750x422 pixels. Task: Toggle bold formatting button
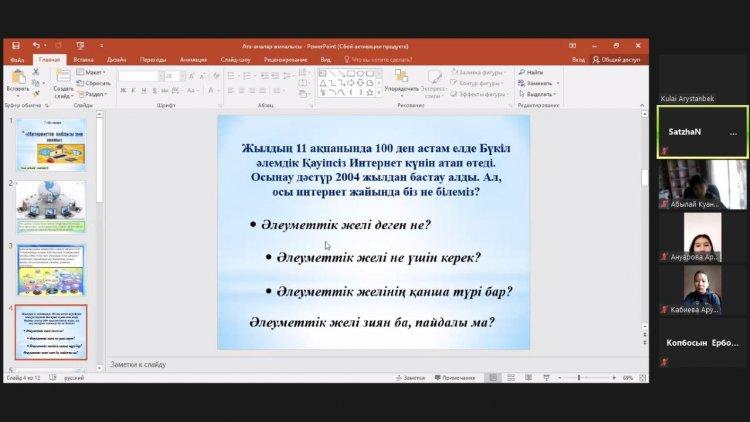click(121, 91)
